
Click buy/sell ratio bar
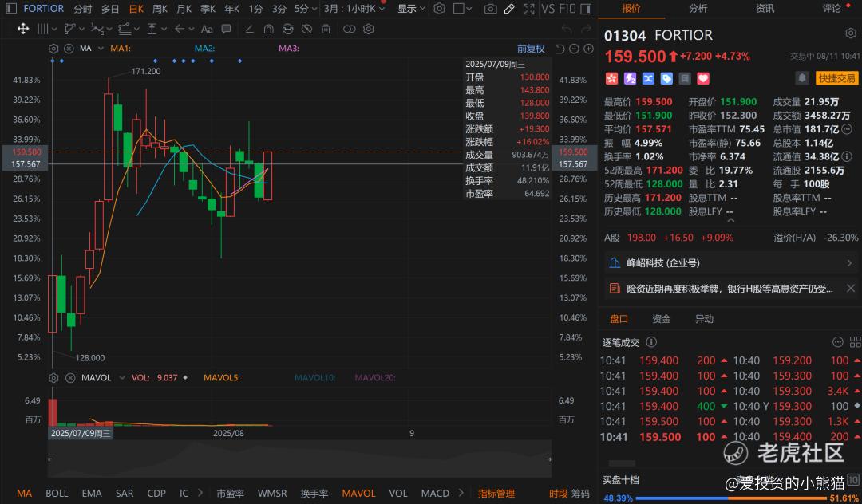click(730, 498)
